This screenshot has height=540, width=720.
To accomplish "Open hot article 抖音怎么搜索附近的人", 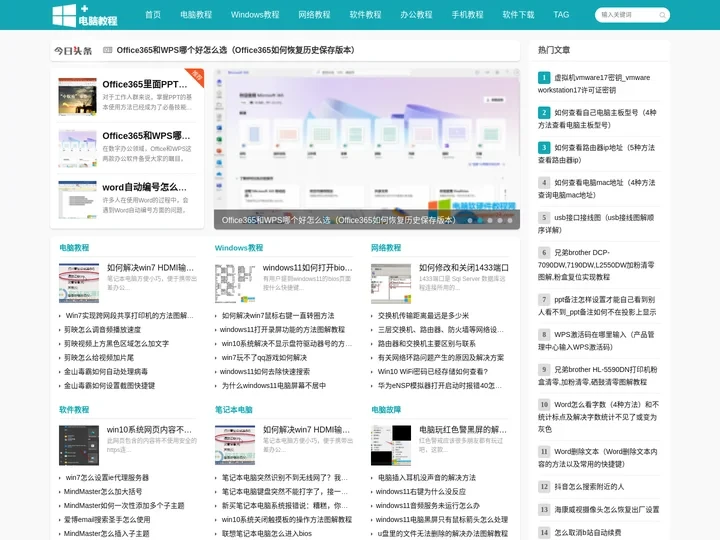I will coord(589,487).
